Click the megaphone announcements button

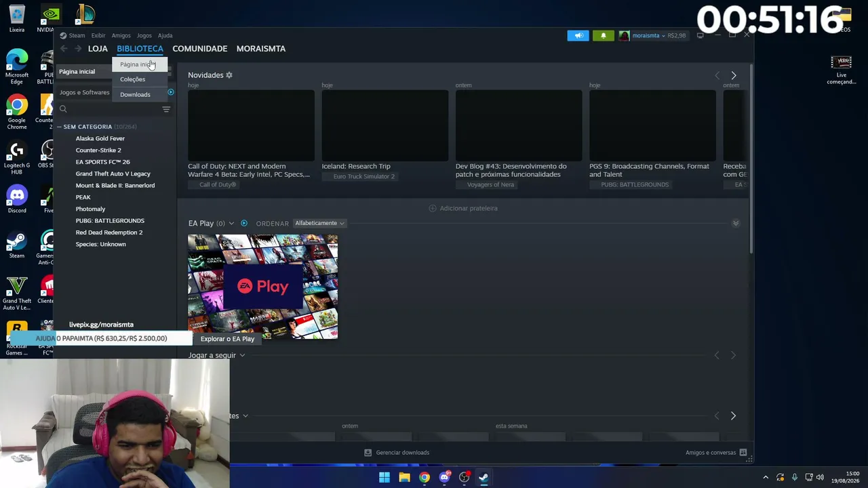(578, 36)
